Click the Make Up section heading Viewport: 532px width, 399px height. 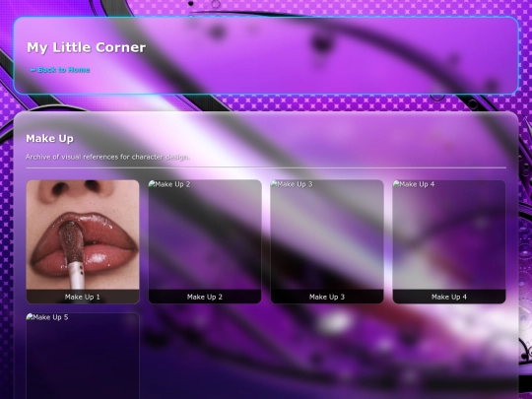(x=49, y=139)
